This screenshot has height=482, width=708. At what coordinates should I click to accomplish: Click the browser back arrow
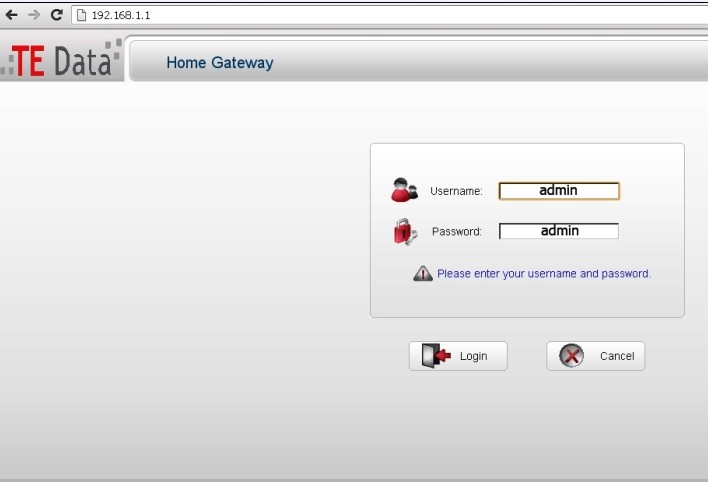[11, 15]
